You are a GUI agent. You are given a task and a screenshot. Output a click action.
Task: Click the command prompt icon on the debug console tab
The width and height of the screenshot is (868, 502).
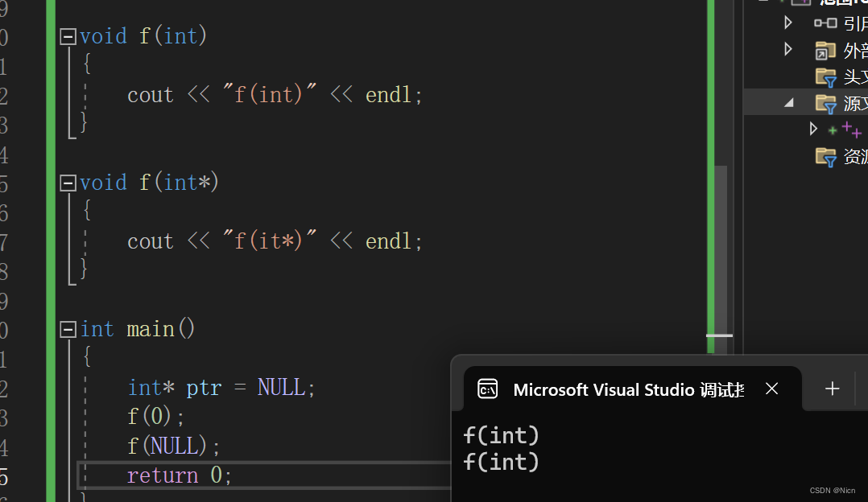(x=487, y=389)
